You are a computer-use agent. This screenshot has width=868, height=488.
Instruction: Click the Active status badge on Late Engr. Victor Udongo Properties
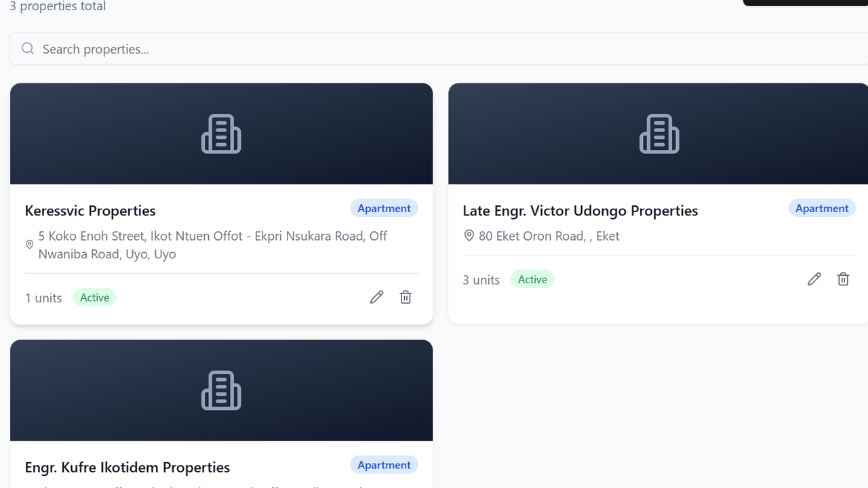532,279
